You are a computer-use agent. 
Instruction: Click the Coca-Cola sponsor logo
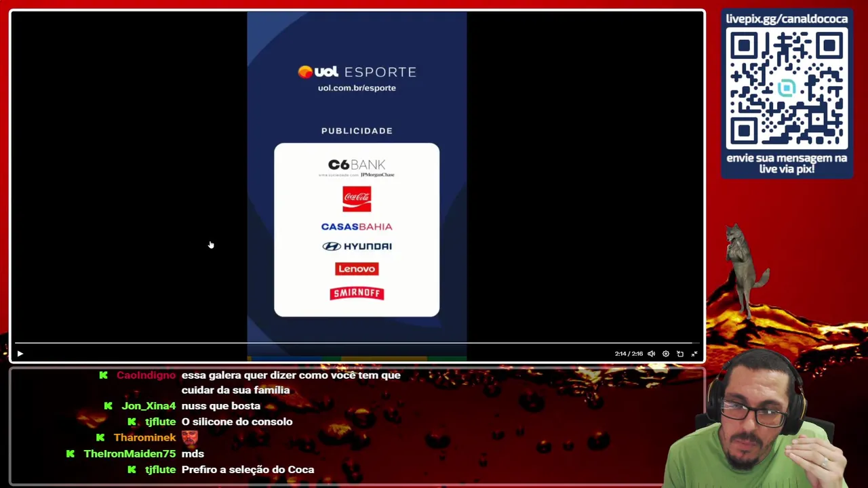tap(357, 199)
